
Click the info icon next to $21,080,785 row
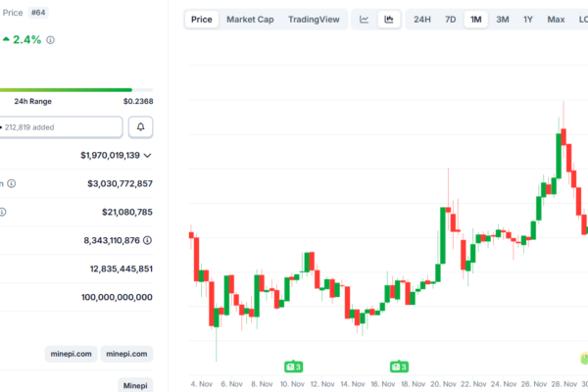(4, 212)
